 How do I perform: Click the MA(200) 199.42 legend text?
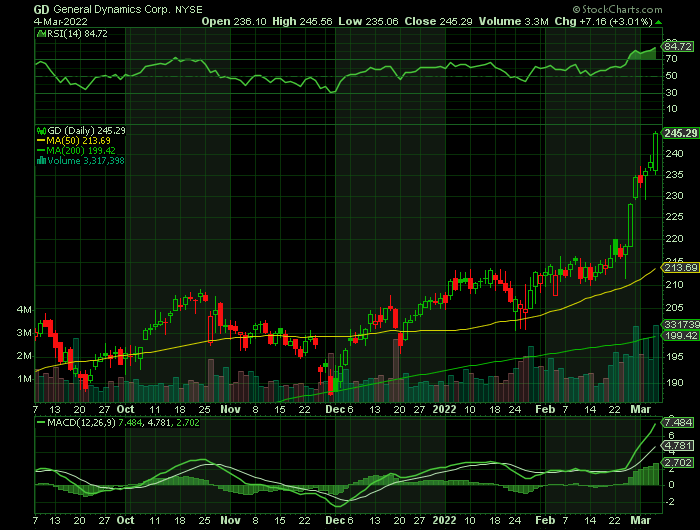pyautogui.click(x=81, y=151)
